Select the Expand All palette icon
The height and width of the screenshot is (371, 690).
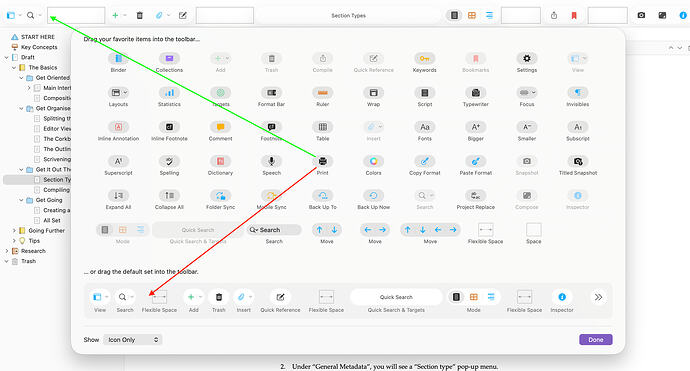(x=118, y=196)
